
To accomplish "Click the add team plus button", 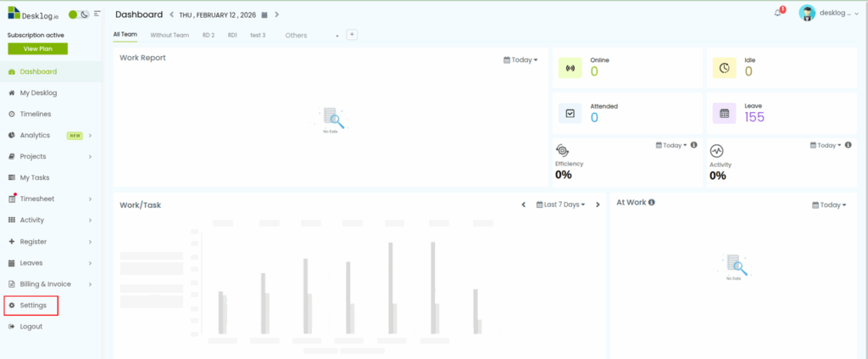I will tap(352, 35).
